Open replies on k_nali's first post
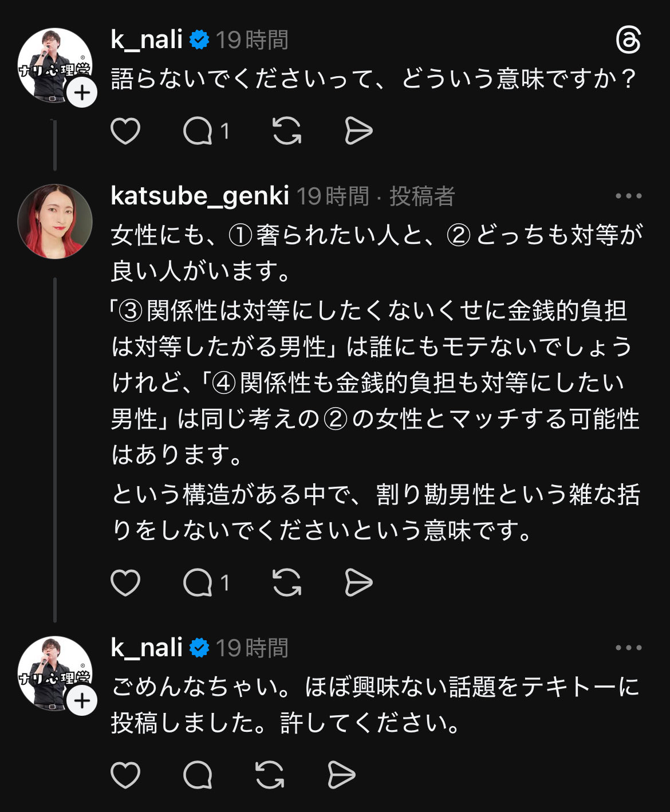 [x=198, y=131]
